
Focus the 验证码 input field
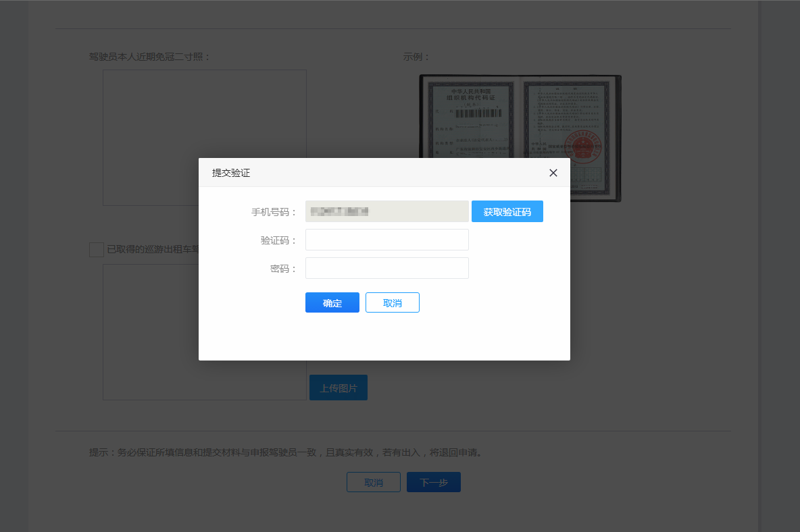pyautogui.click(x=386, y=240)
